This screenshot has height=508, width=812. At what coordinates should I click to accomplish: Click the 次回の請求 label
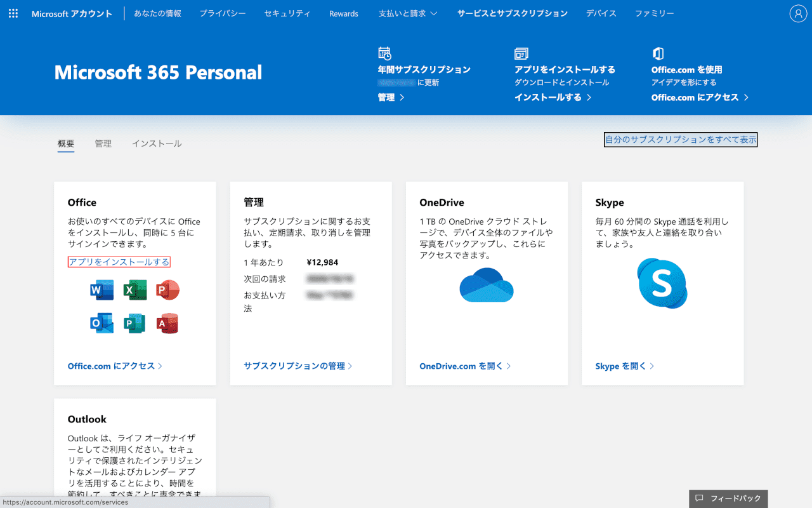tap(265, 279)
